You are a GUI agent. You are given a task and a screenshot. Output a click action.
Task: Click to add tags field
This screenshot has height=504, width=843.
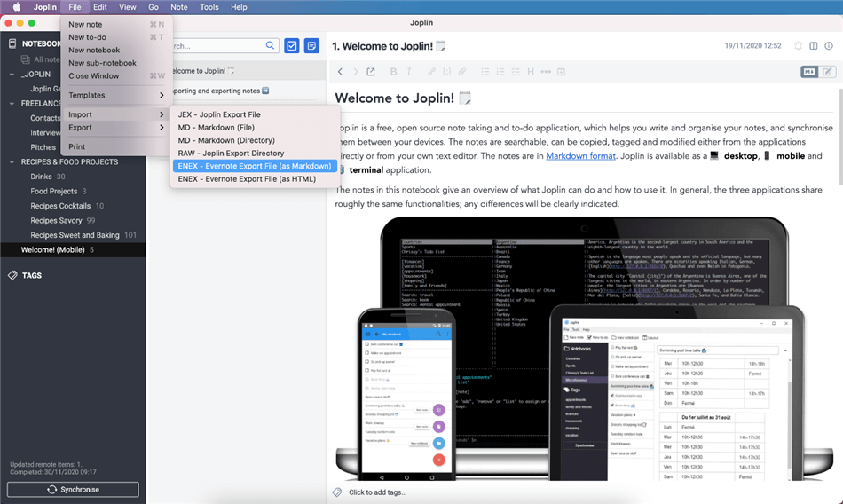pyautogui.click(x=377, y=492)
